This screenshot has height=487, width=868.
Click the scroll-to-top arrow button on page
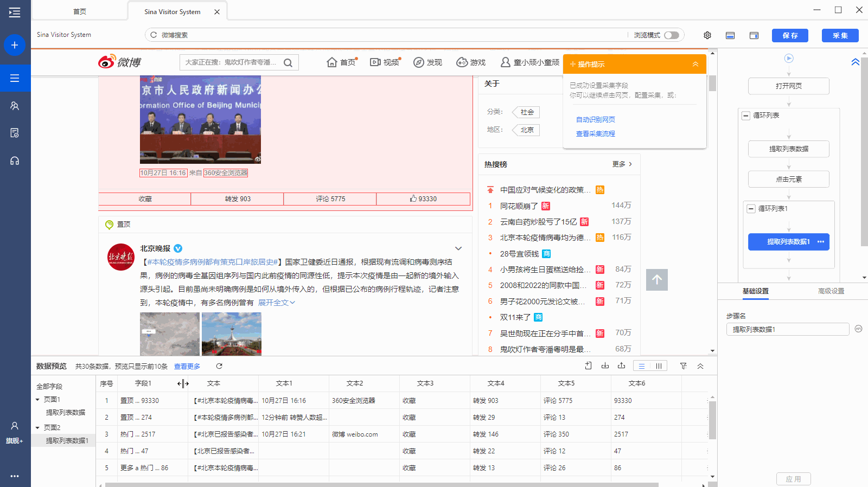pos(656,280)
